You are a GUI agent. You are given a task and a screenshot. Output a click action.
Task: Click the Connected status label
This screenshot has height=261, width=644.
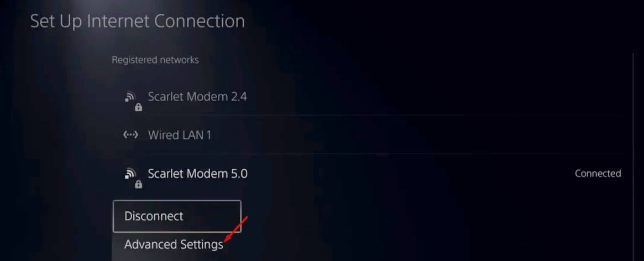pyautogui.click(x=598, y=174)
